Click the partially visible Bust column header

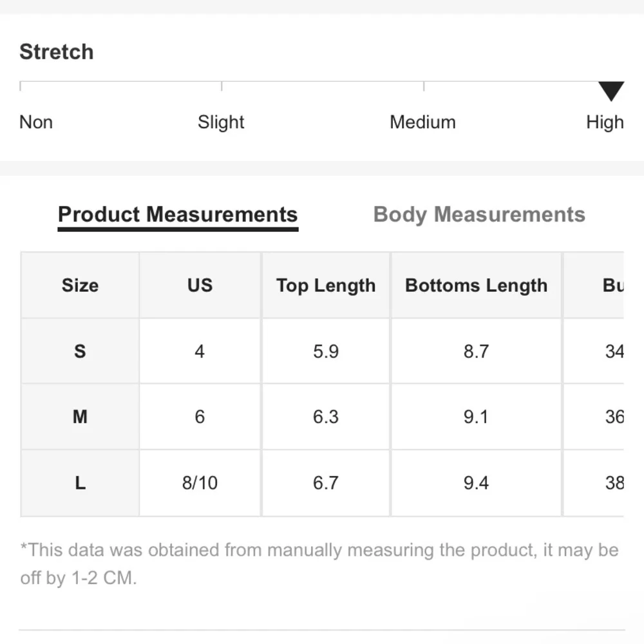coord(613,285)
